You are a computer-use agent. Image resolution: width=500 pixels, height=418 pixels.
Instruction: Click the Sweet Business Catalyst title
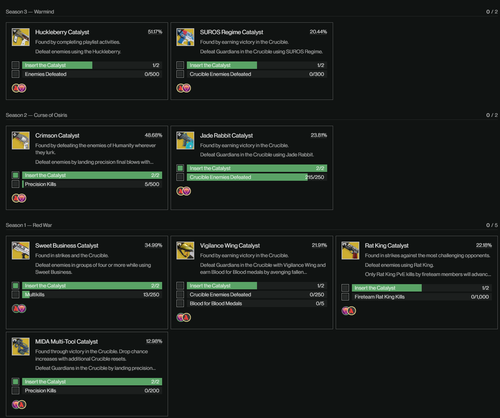tap(67, 245)
